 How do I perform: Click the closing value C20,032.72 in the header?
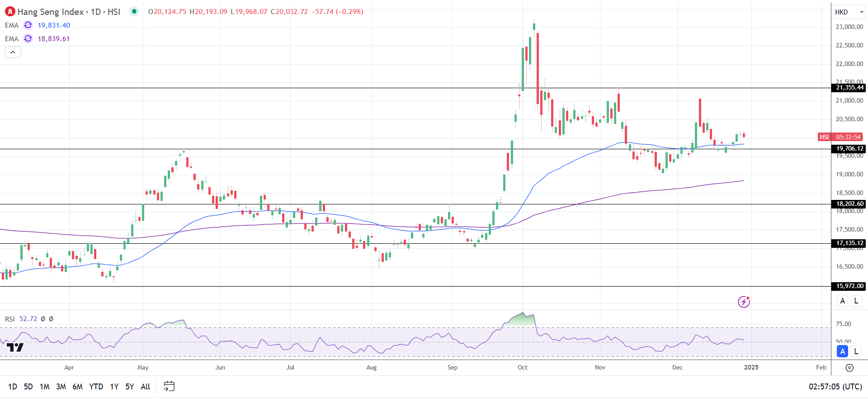click(289, 12)
